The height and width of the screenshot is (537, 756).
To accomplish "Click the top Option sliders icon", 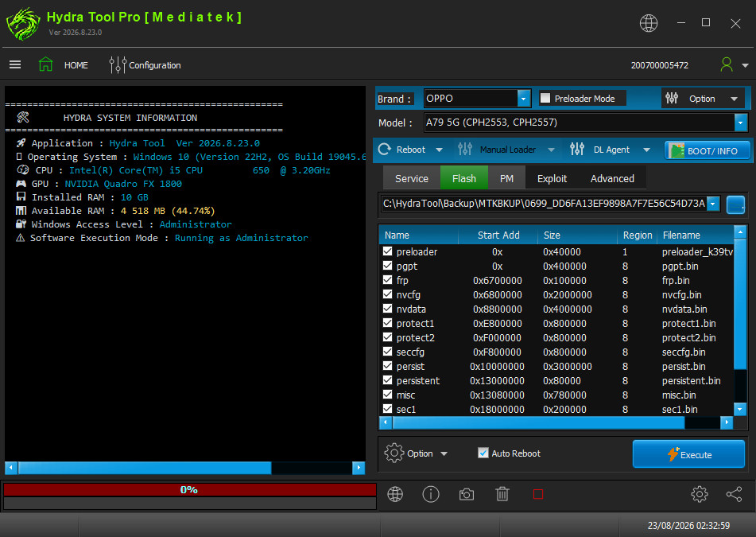I will coord(672,99).
